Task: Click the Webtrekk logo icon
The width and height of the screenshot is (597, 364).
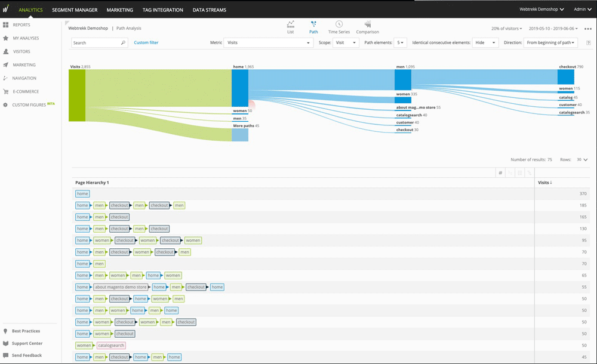Action: click(x=6, y=10)
